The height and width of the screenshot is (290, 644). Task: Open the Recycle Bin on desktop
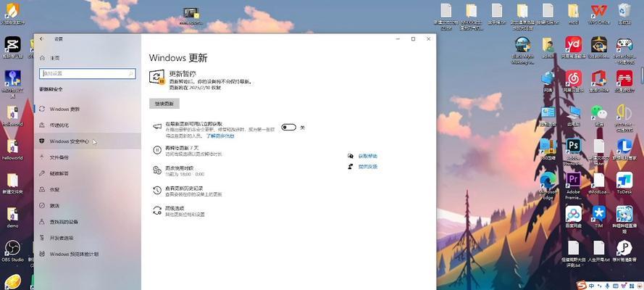pos(624,14)
